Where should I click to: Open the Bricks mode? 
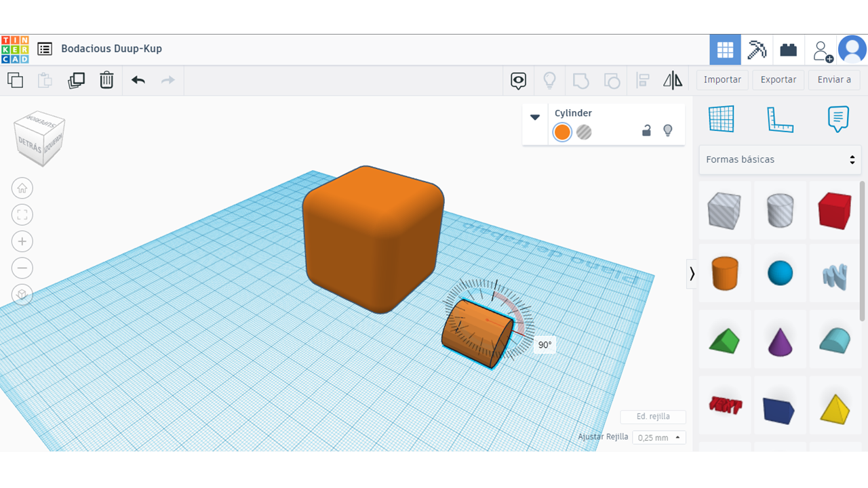(x=788, y=49)
